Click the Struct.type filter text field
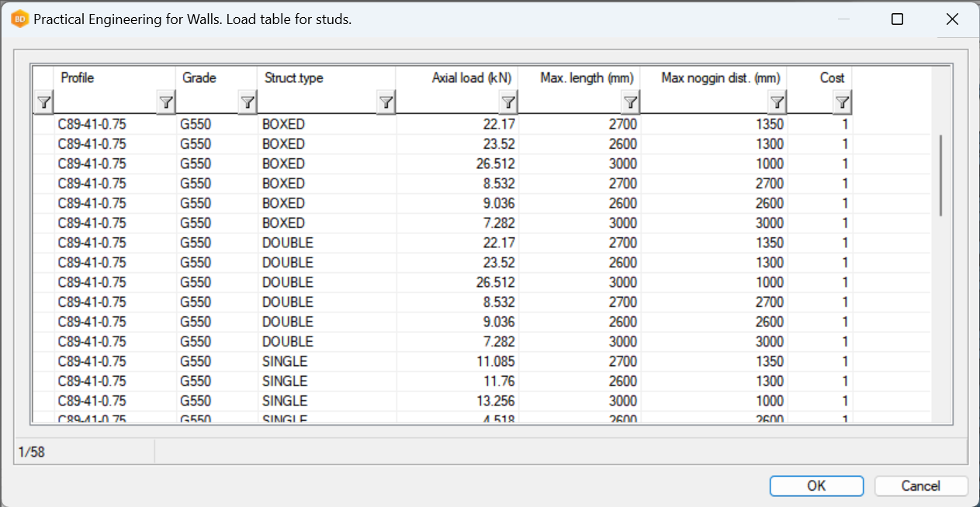Viewport: 980px width, 507px height. (317, 102)
